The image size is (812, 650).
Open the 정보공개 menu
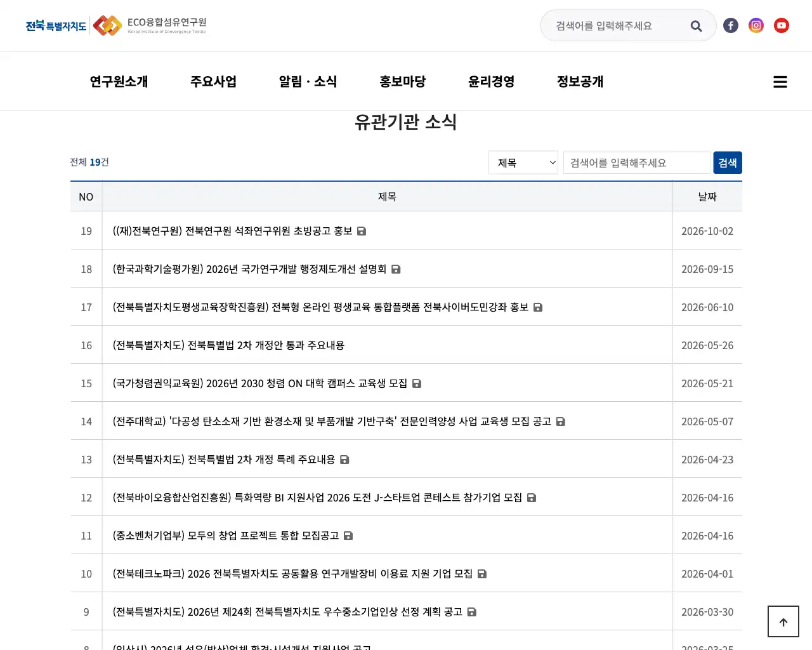click(x=580, y=81)
